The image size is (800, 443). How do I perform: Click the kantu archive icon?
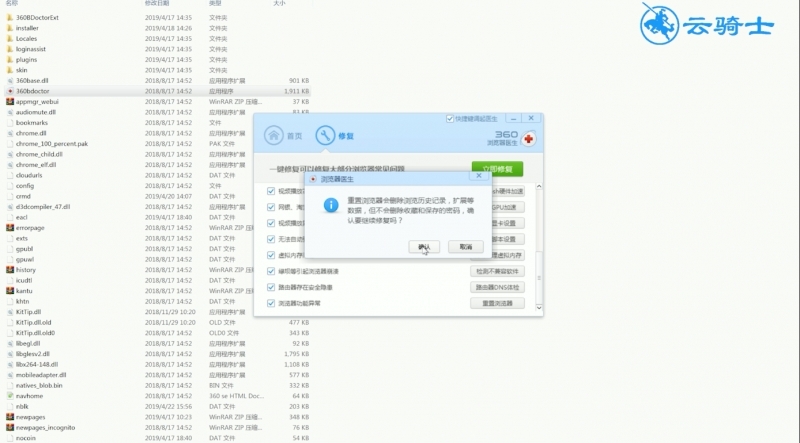10,290
